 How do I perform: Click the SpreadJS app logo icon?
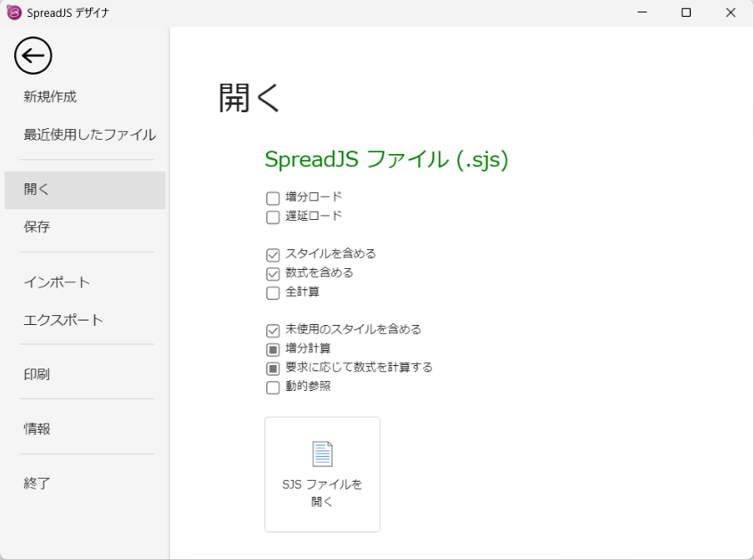(x=14, y=12)
